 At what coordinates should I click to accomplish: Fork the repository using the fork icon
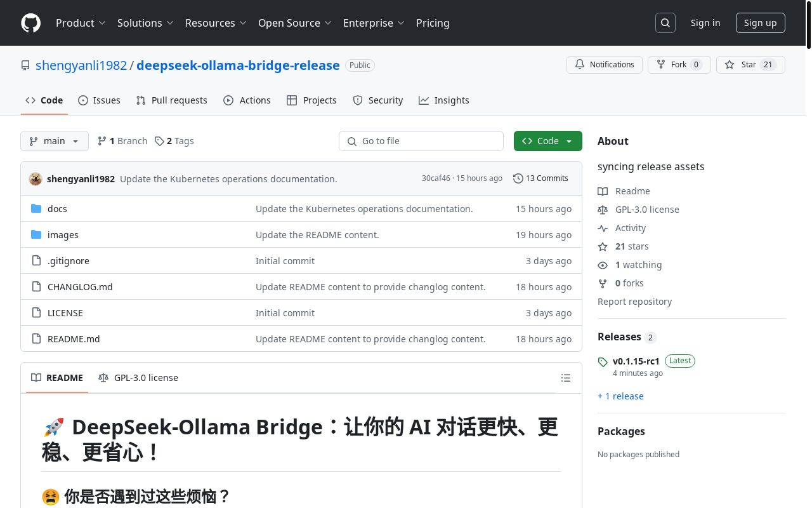pyautogui.click(x=660, y=64)
